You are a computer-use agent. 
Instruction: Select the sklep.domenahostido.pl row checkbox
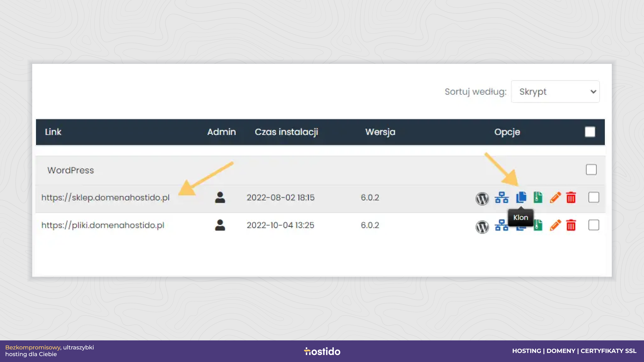coord(594,197)
